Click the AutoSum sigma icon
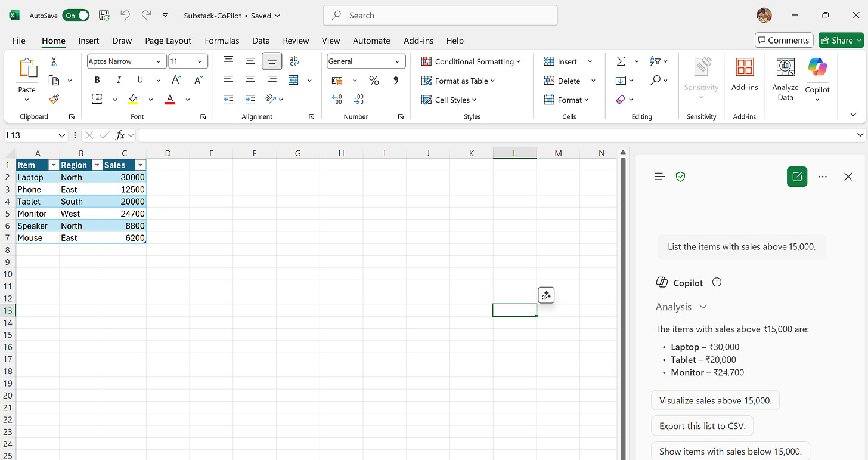 point(621,61)
